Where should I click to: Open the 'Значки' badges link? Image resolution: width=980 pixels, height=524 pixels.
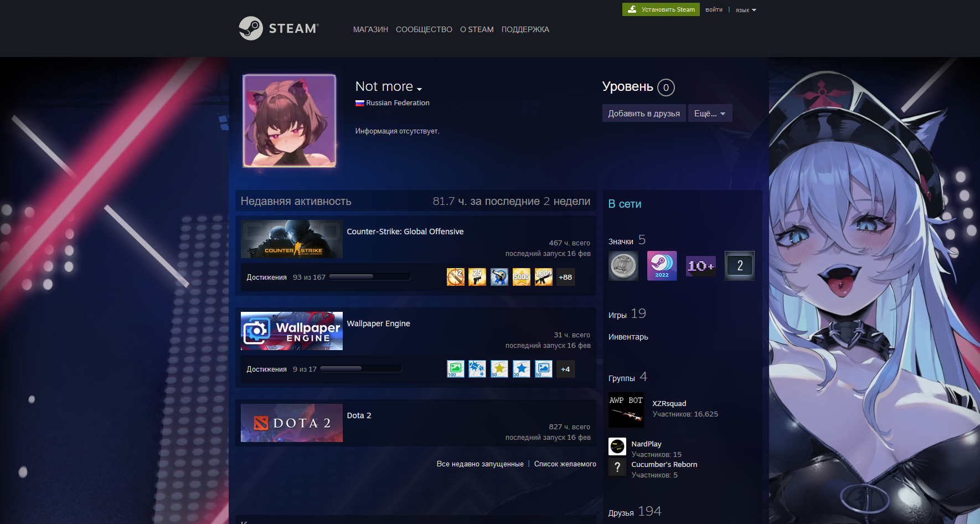621,242
